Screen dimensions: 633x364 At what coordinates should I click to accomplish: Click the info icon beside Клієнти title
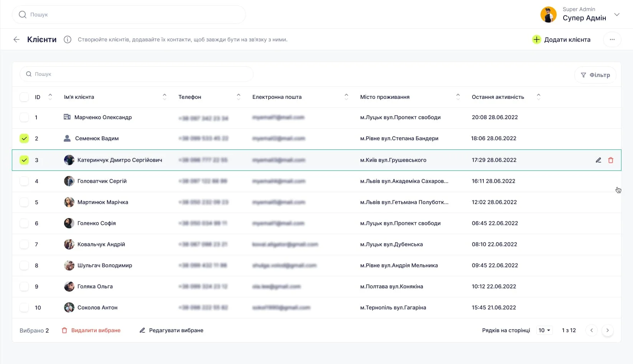(x=68, y=39)
